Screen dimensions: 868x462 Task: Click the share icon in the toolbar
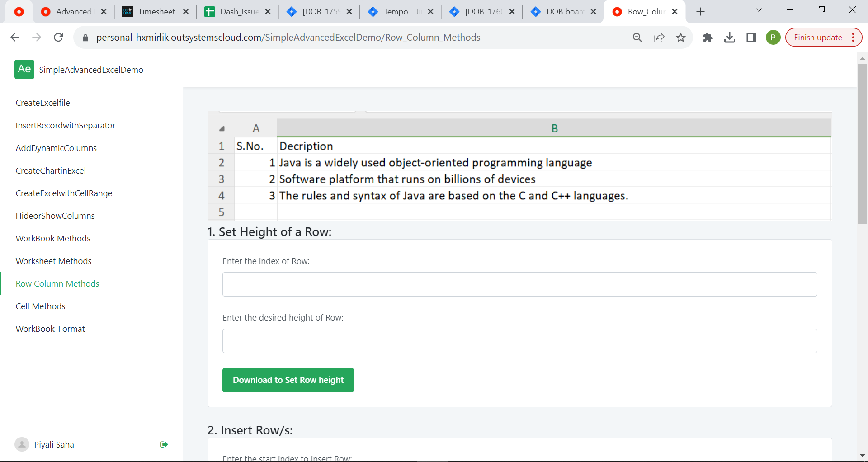click(659, 38)
